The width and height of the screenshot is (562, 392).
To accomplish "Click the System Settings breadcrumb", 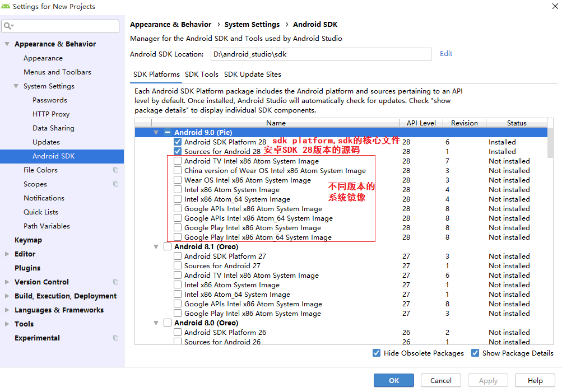I will point(252,25).
